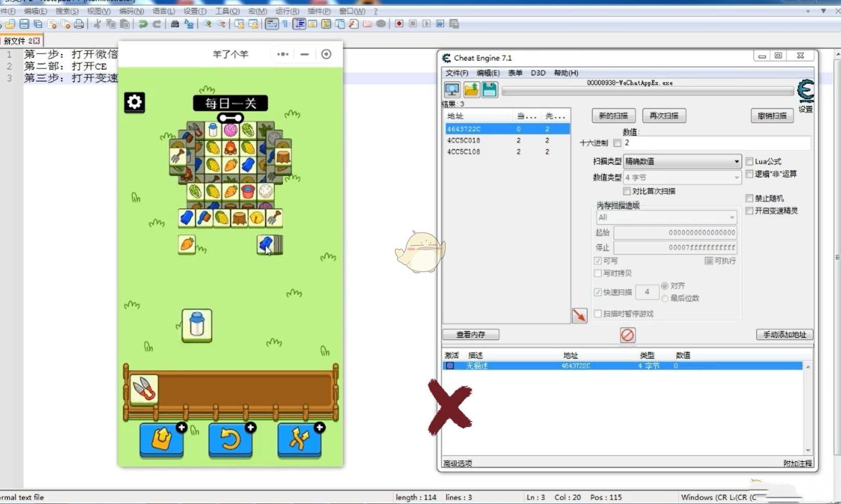841x504 pixels.
Task: Click the red arrow add-to-address-list icon
Action: tap(579, 315)
